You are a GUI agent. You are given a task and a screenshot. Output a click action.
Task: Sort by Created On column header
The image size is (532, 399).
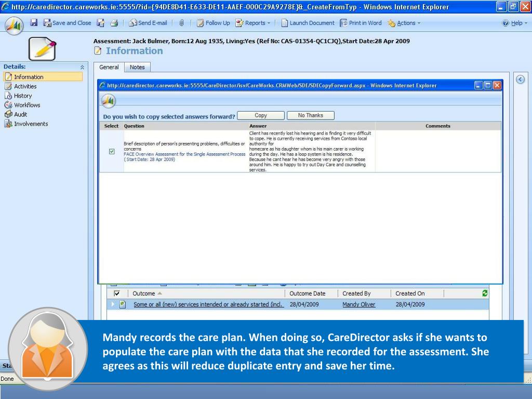click(410, 294)
